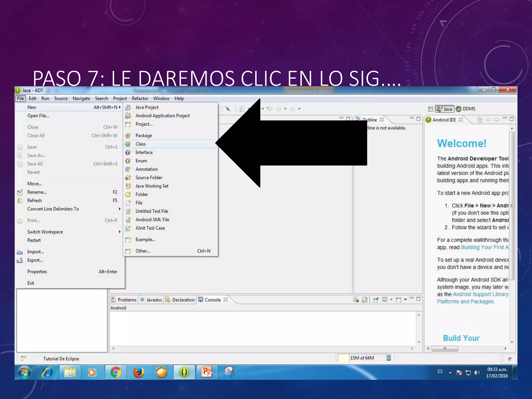The width and height of the screenshot is (532, 399).
Task: Click the Android IDE vertical scrollbar
Action: click(512, 206)
